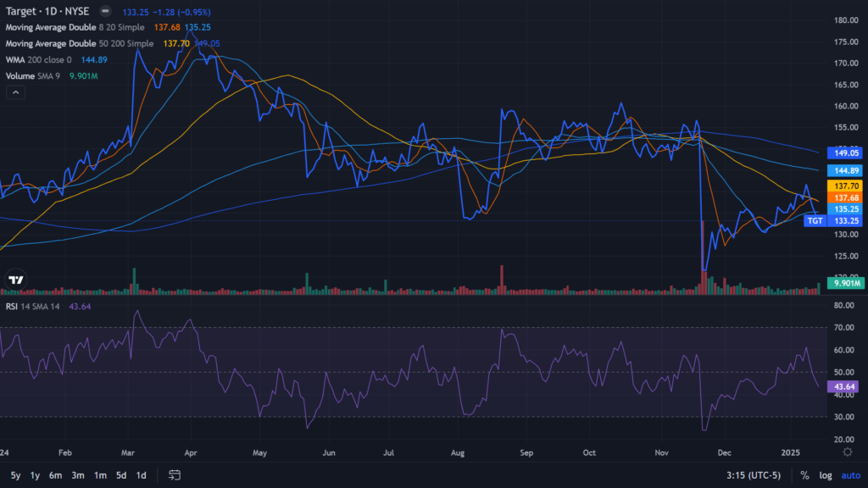The width and height of the screenshot is (868, 488).
Task: Toggle auto scale mode
Action: click(849, 475)
